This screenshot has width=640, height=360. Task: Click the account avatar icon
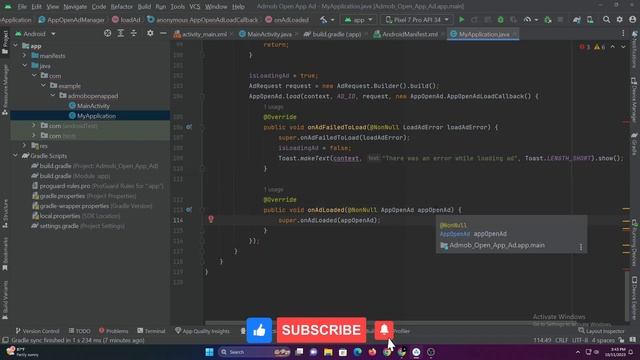(633, 20)
